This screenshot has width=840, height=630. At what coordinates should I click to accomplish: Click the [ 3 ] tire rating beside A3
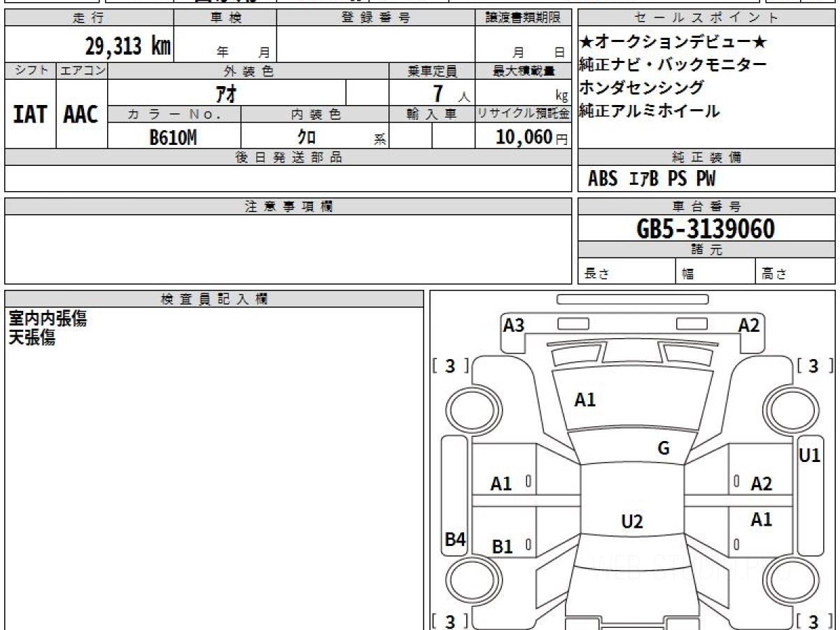pos(450,366)
